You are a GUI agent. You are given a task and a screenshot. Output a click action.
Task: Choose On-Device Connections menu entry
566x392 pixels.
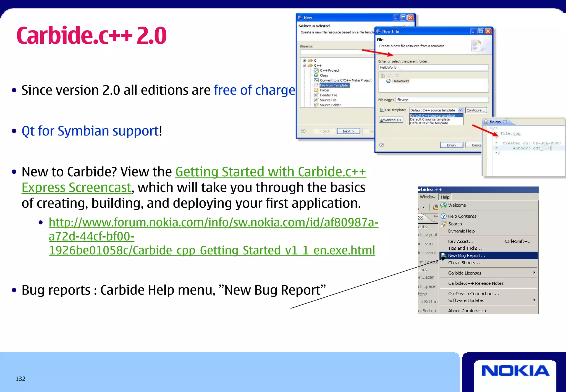click(x=489, y=294)
